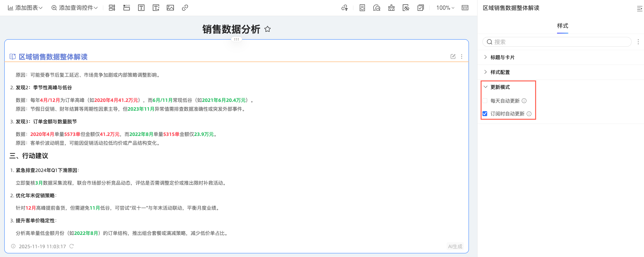Star the 销售数据分析 dashboard title
Image resolution: width=644 pixels, height=257 pixels.
click(x=267, y=29)
